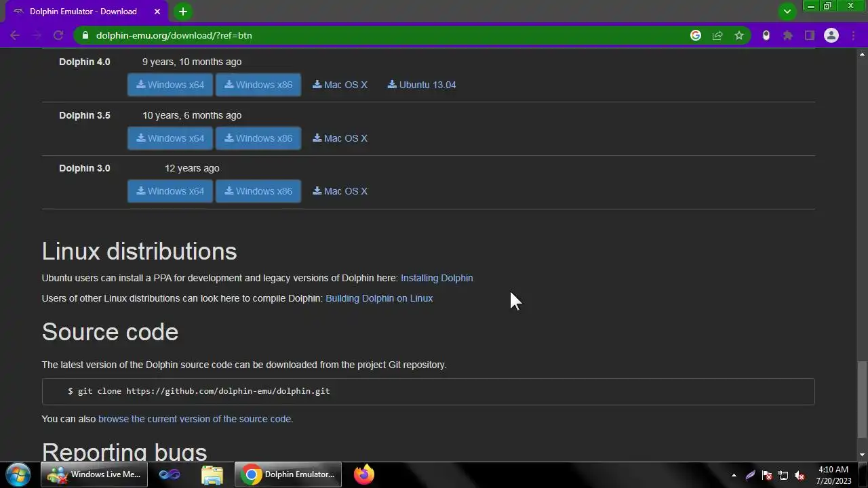Open Building Dolphin on Linux link
This screenshot has height=488, width=868.
tap(379, 298)
